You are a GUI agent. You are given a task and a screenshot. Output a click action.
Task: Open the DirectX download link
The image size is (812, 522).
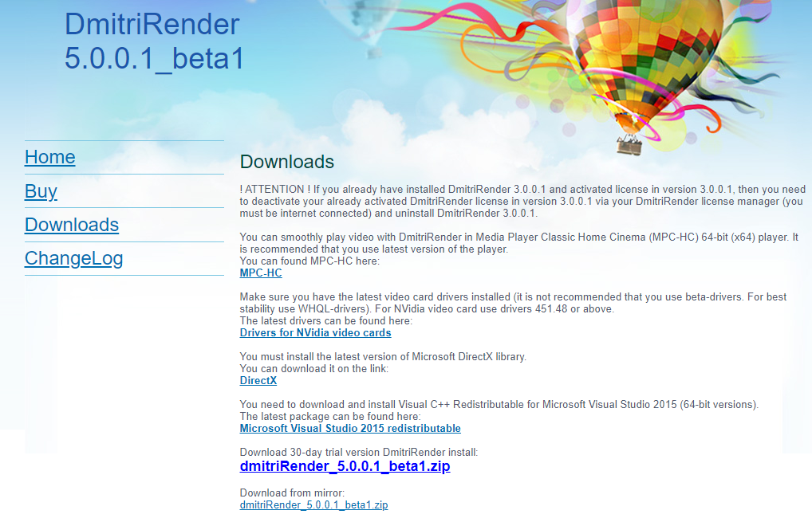click(x=258, y=381)
